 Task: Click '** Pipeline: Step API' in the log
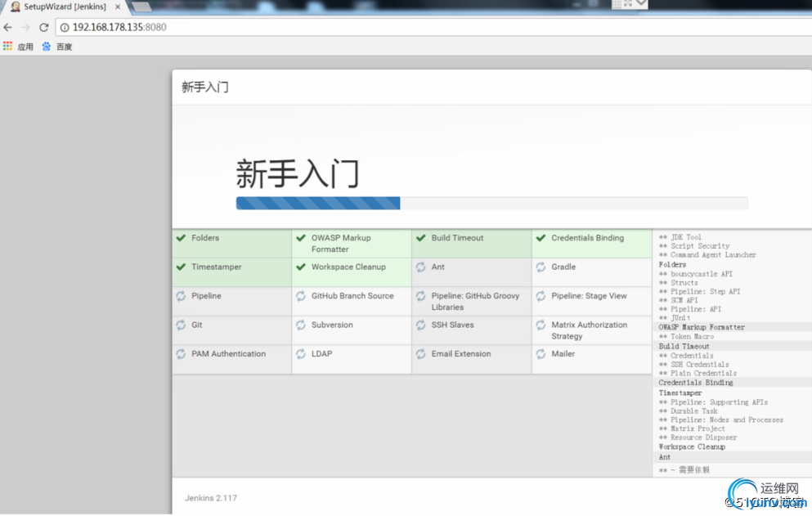pos(700,291)
